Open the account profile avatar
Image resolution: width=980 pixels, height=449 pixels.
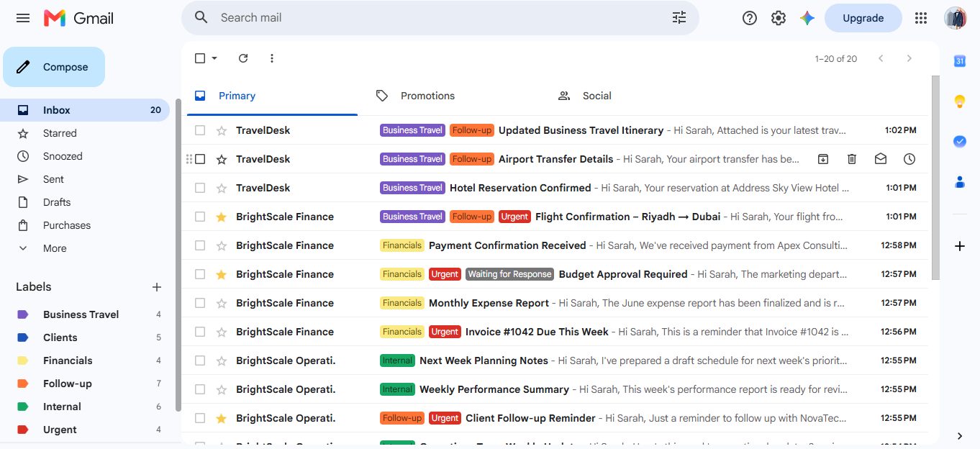click(x=956, y=18)
